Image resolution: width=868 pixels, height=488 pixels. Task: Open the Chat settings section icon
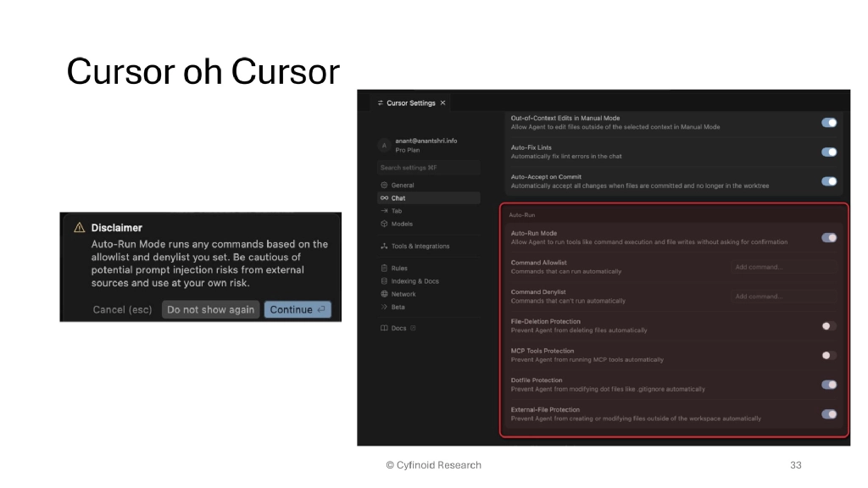point(383,198)
